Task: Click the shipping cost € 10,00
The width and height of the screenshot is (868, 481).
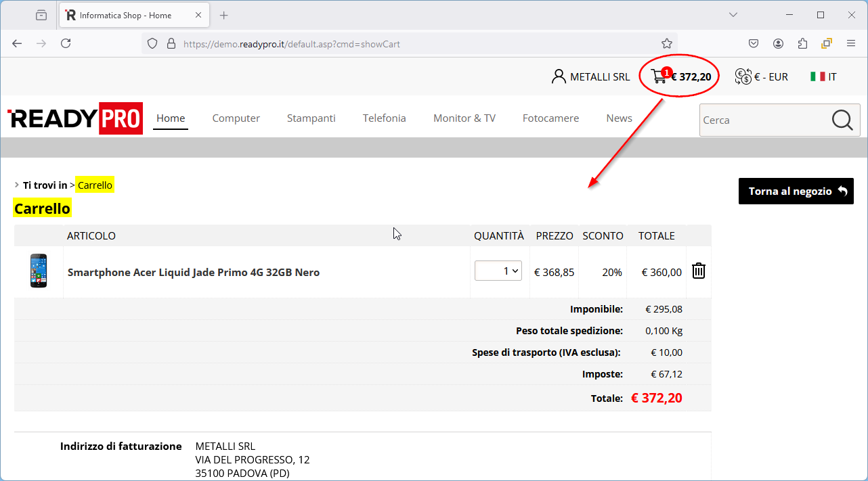Action: tap(666, 352)
